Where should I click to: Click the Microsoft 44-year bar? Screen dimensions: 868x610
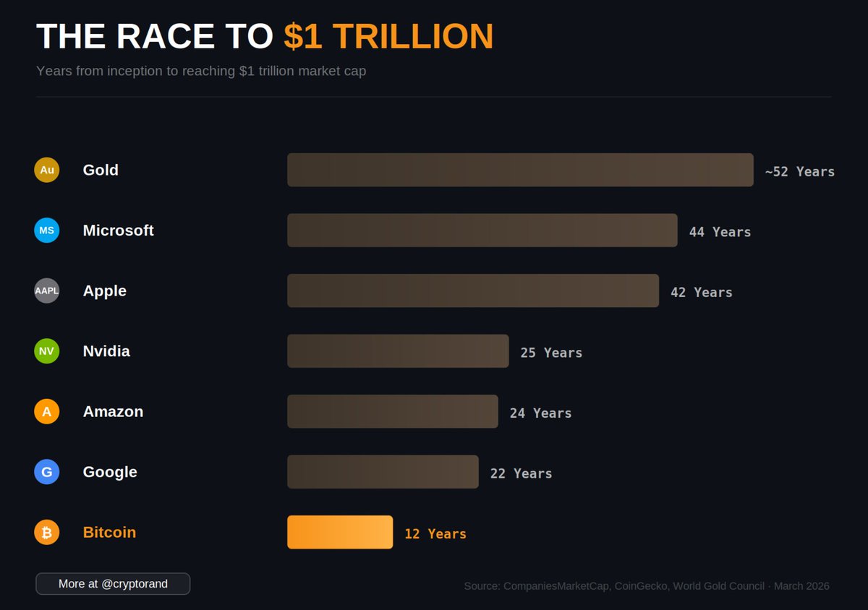pyautogui.click(x=482, y=231)
